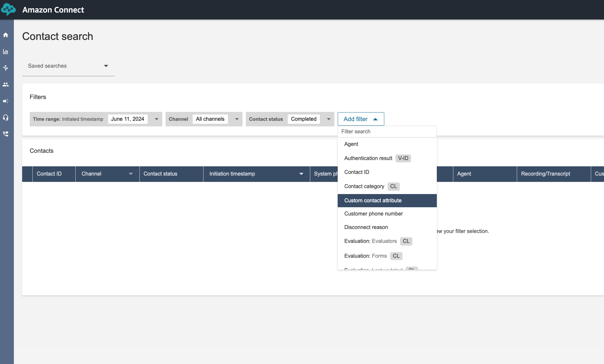Click the Amazon Connect cloud logo
This screenshot has height=364, width=604.
tap(8, 10)
